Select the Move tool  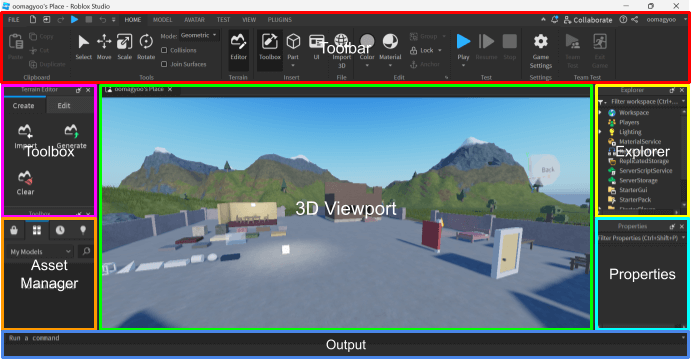point(104,47)
